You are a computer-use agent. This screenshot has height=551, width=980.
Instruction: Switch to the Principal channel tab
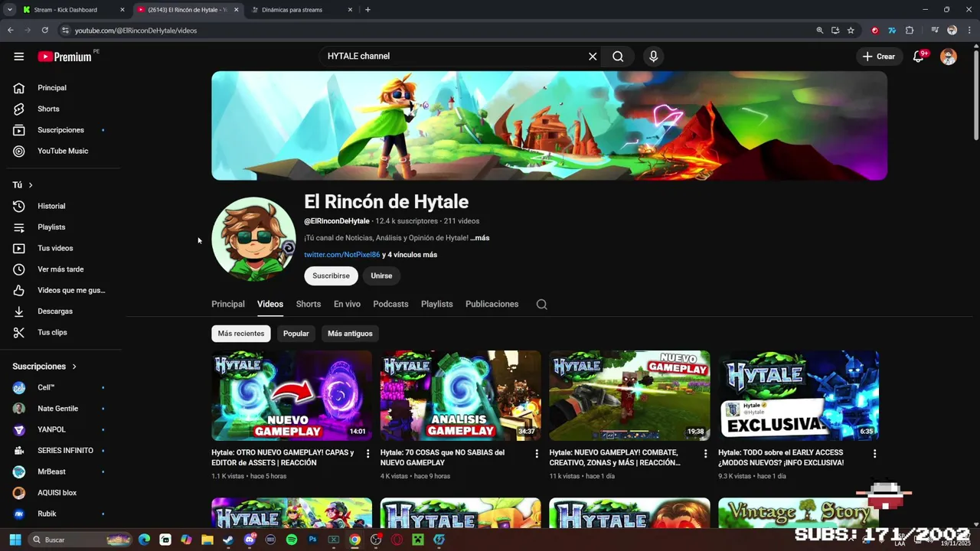228,304
